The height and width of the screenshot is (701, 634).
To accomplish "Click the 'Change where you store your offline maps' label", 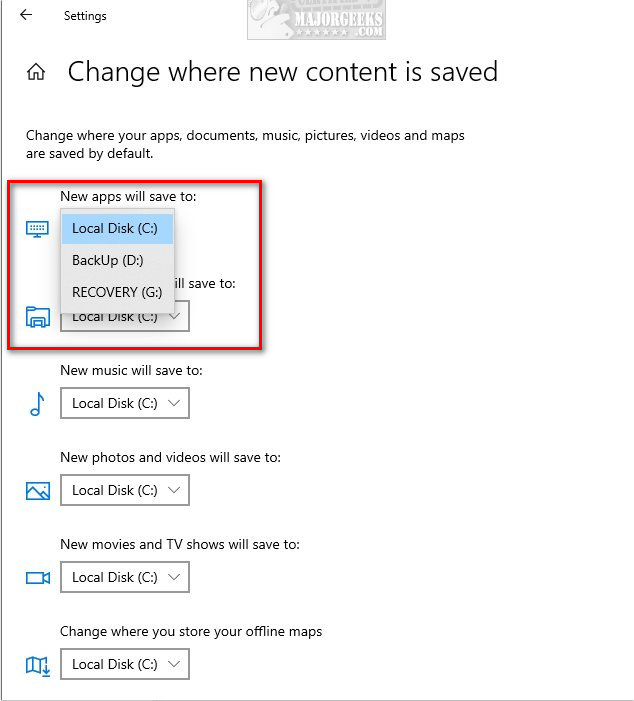I will coord(191,631).
